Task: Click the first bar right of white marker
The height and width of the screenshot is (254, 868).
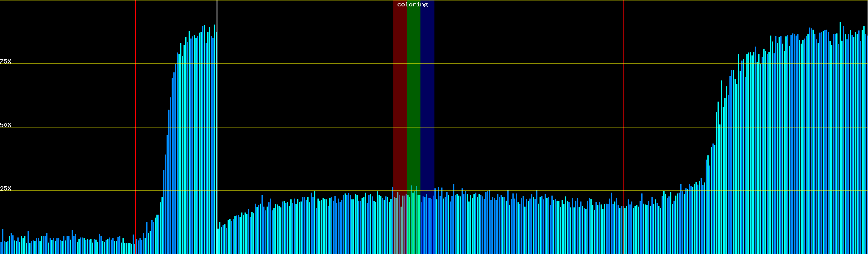Action: click(x=218, y=241)
